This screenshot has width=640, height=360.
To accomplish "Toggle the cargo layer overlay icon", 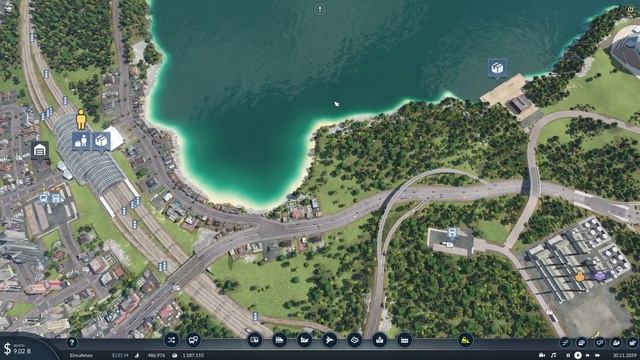I will (582, 342).
